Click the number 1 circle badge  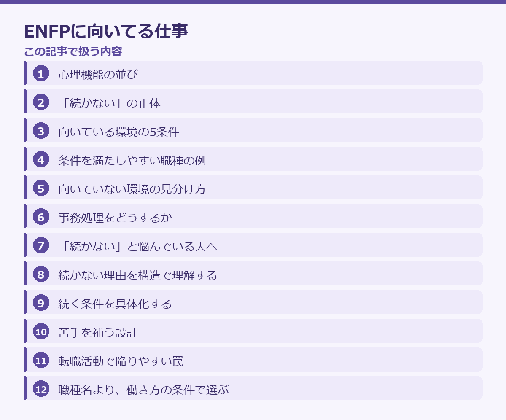(41, 74)
